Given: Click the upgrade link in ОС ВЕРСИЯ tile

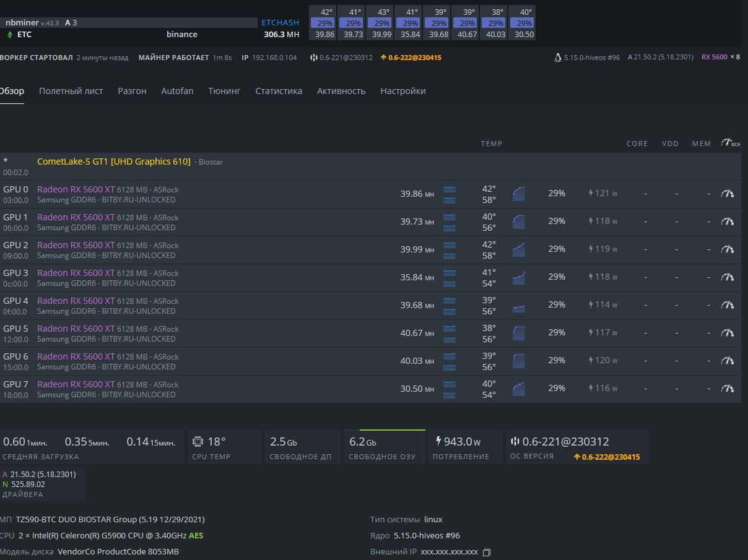Looking at the screenshot, I should tap(607, 457).
